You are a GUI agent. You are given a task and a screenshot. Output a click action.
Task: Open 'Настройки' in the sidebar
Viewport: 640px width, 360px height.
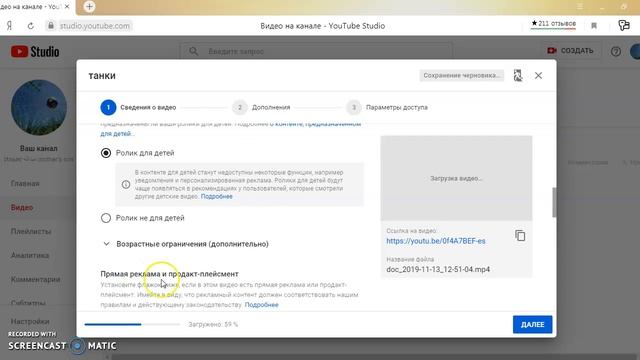pyautogui.click(x=30, y=321)
